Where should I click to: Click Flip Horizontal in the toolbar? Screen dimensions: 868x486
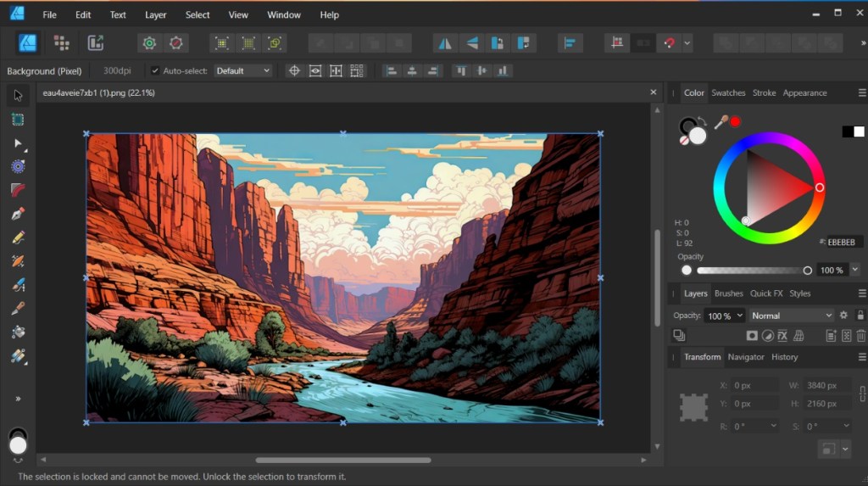(x=445, y=42)
